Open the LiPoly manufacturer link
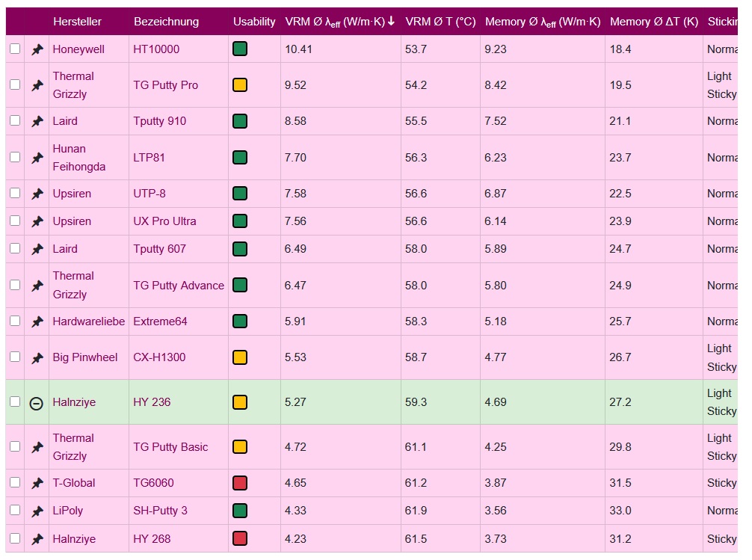Screen dimensions: 752x560 67,511
